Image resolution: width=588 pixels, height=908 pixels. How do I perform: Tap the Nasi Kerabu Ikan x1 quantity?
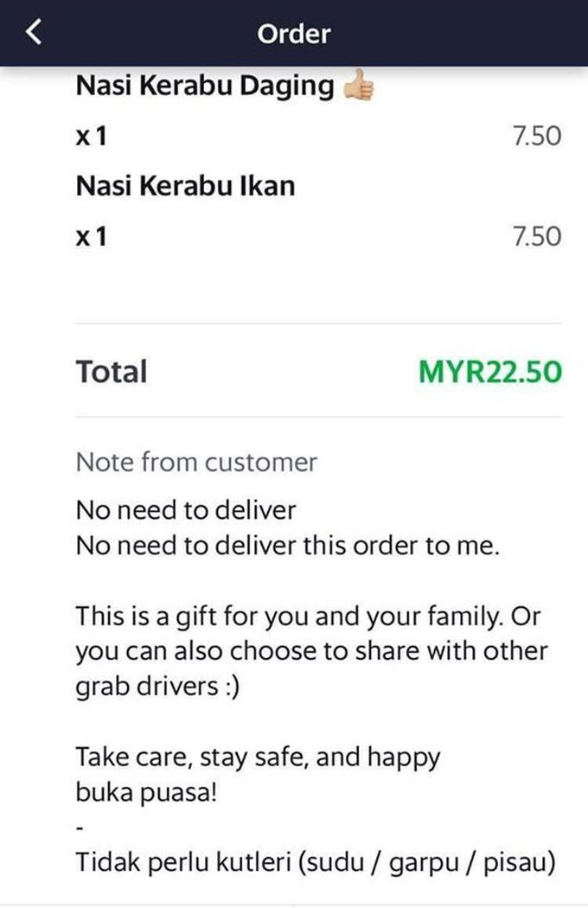92,237
